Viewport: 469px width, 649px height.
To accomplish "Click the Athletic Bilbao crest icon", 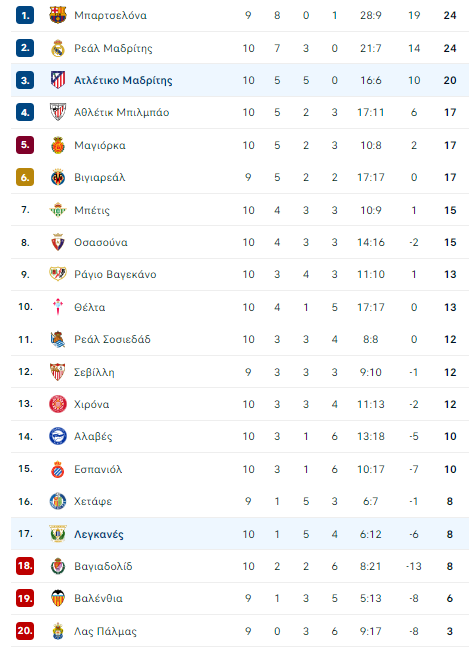I will point(58,112).
